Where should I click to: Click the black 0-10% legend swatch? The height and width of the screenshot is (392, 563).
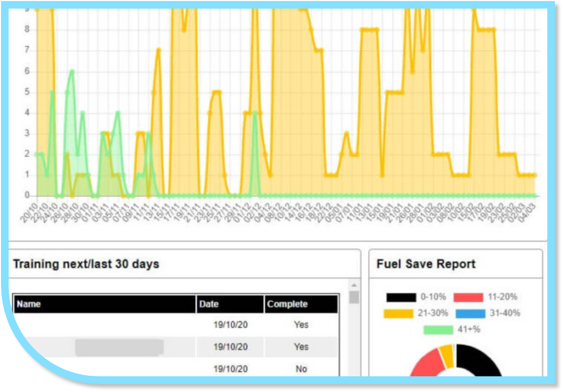(x=401, y=297)
